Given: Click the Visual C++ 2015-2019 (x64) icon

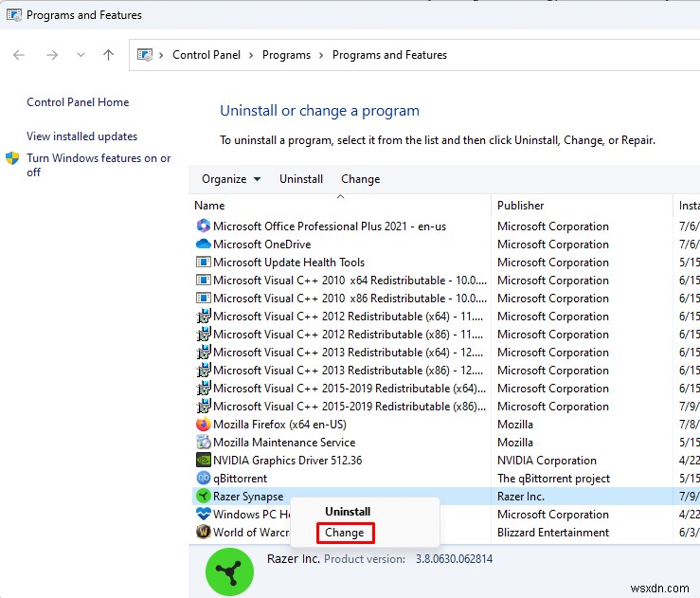Looking at the screenshot, I should (x=203, y=388).
